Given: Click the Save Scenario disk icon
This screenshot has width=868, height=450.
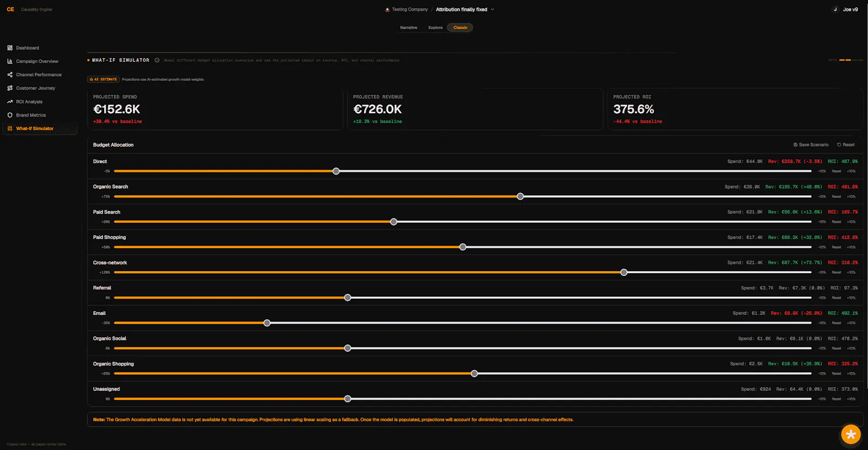Looking at the screenshot, I should click(x=795, y=145).
